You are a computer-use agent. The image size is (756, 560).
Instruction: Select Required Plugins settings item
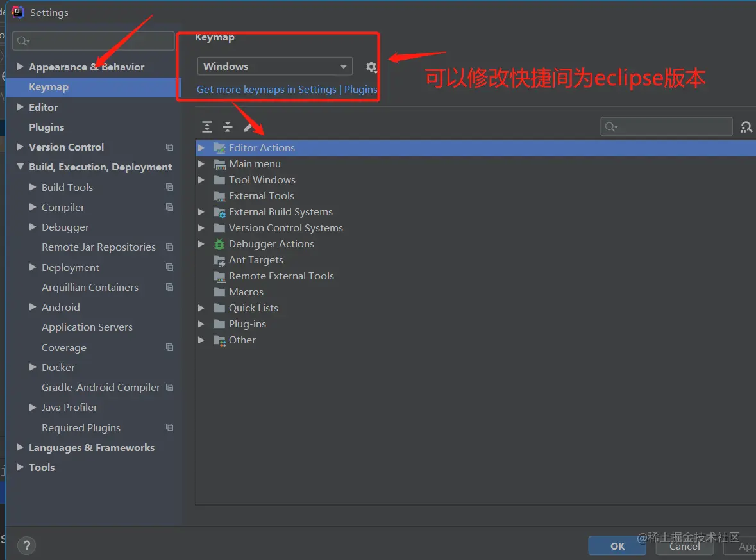coord(81,427)
